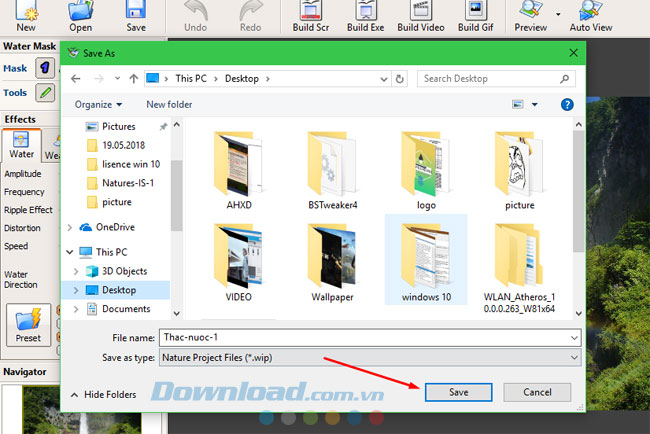Screen dimensions: 650x434
Task: Select the BSTweaker4 folder
Action: [x=332, y=170]
